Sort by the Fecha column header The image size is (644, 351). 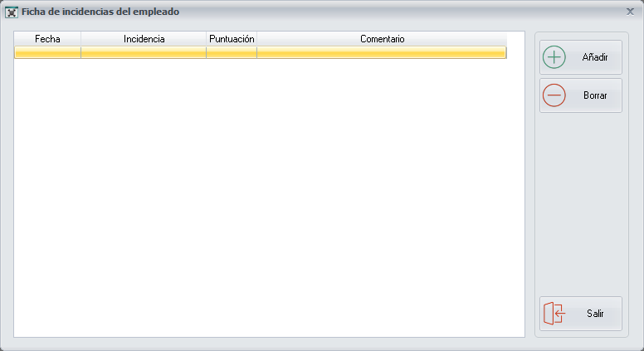(x=47, y=39)
